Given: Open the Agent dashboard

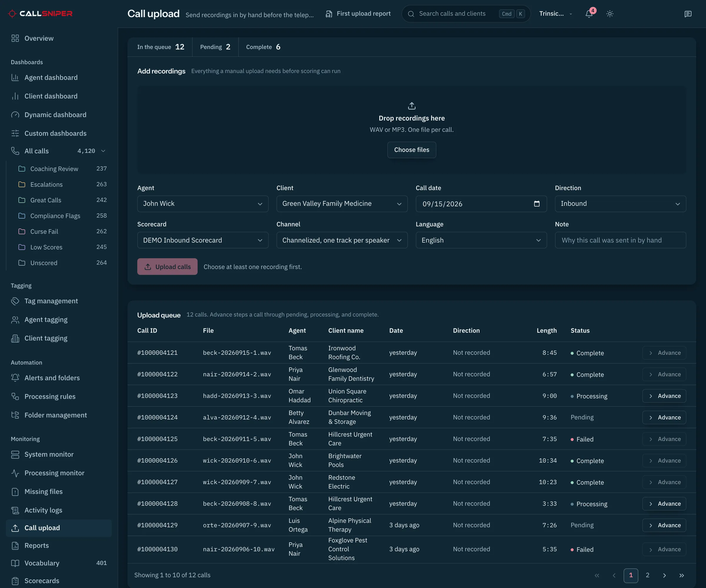Looking at the screenshot, I should 59,78.
